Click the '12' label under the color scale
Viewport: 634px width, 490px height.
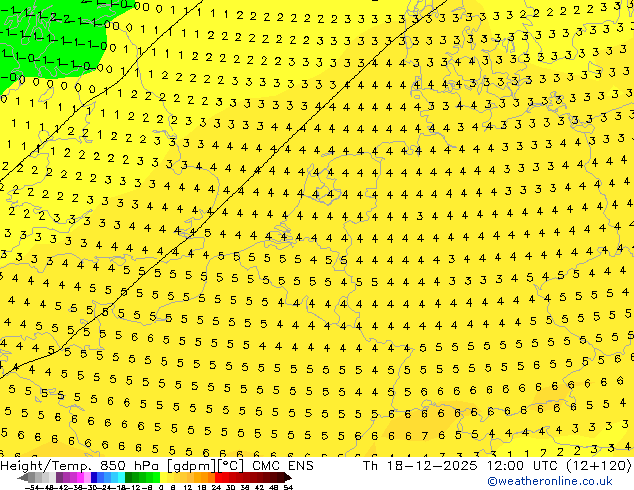(x=188, y=488)
